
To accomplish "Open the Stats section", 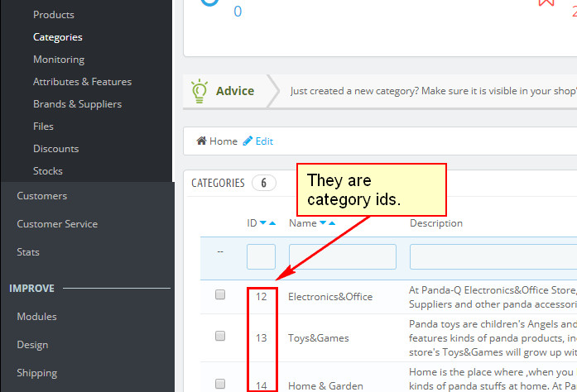I will (x=28, y=252).
